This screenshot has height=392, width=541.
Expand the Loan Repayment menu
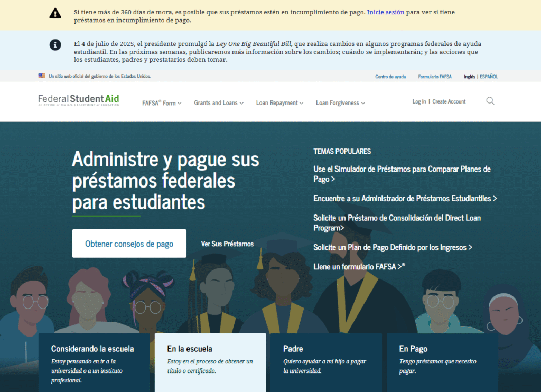pyautogui.click(x=280, y=103)
